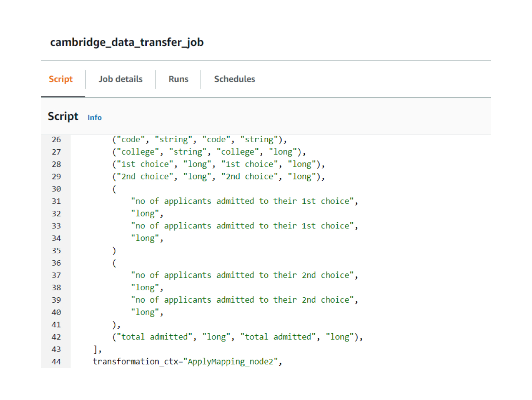Screen dimensions: 532x400
Task: Click the closing ")," on line 41
Action: point(116,325)
